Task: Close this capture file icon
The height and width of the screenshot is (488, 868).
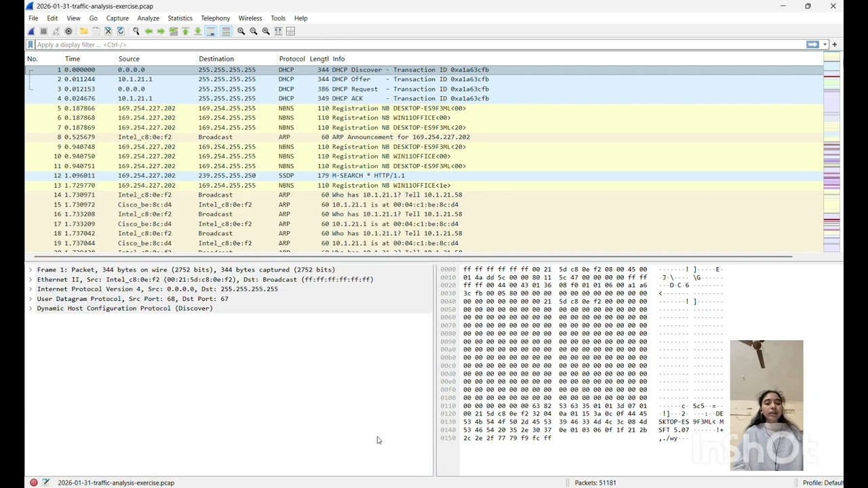Action: pos(108,31)
